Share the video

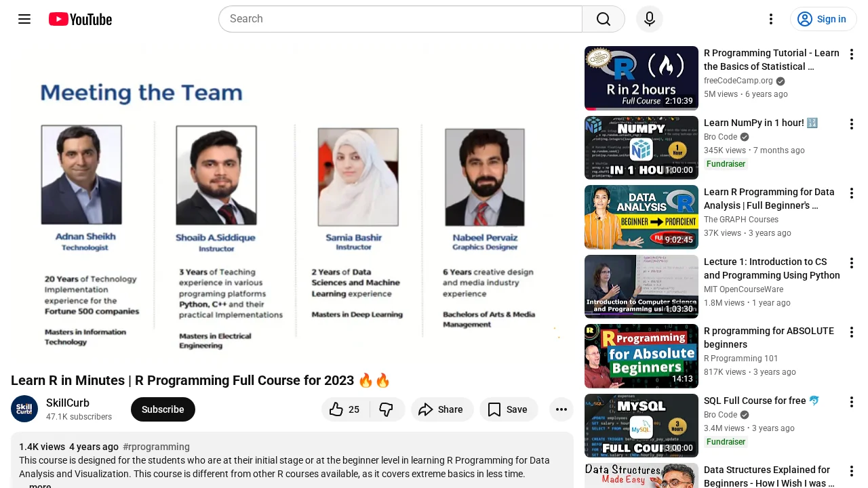tap(442, 409)
